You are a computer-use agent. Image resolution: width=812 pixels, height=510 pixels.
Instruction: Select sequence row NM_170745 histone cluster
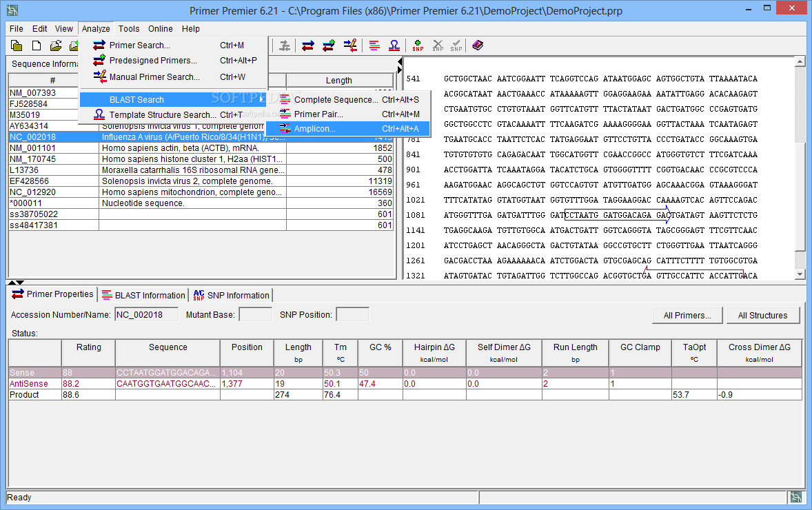coord(201,159)
